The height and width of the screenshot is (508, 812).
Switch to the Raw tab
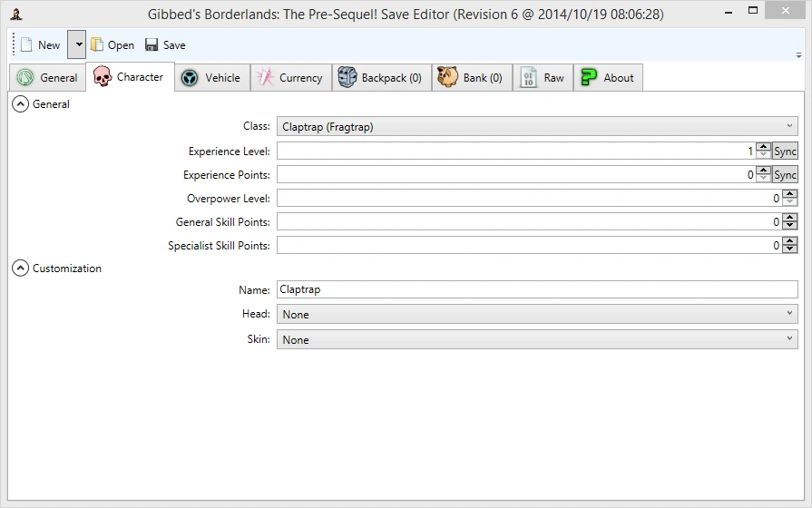(543, 78)
